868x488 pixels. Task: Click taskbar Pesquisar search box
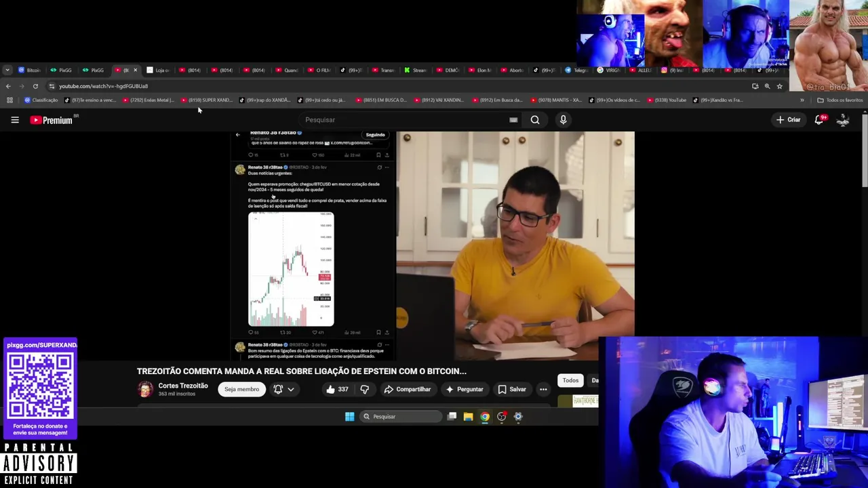click(x=401, y=417)
